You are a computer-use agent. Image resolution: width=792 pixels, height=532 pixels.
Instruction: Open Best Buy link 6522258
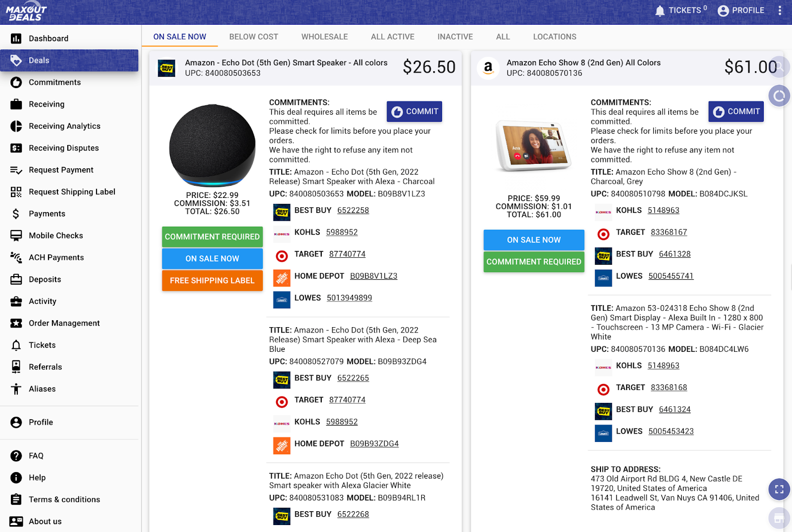pos(353,210)
